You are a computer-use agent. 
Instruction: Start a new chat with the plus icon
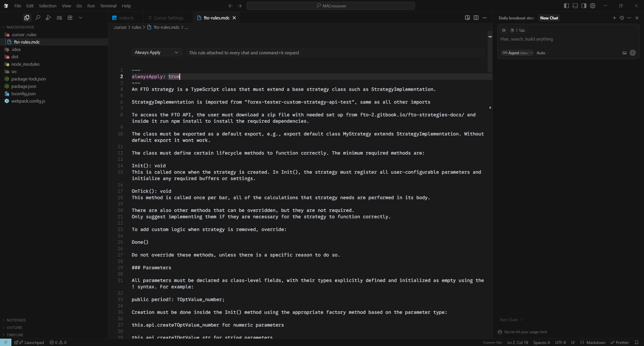[614, 18]
